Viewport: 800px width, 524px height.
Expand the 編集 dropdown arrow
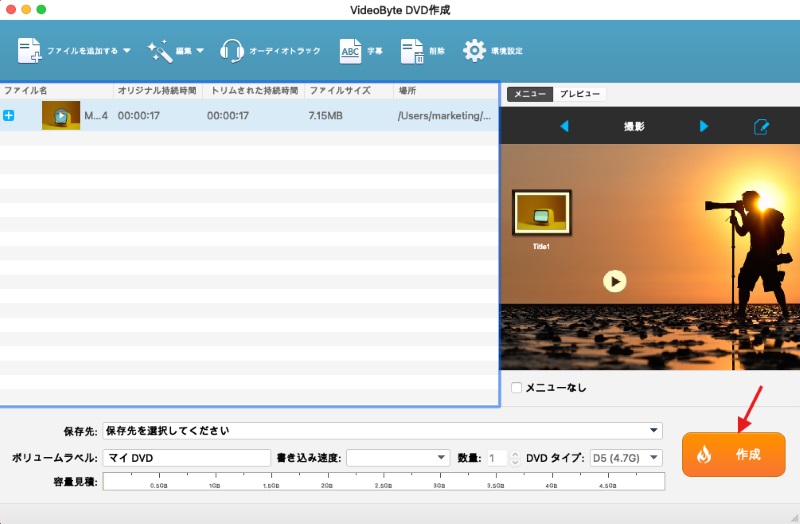[x=200, y=51]
